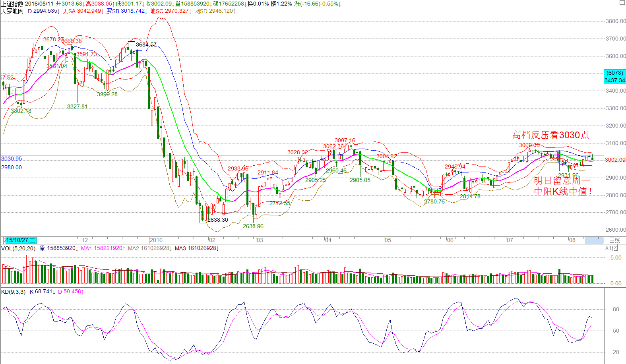
Task: Click the 罗SB 3018.742 indicator value
Action: 127,11
